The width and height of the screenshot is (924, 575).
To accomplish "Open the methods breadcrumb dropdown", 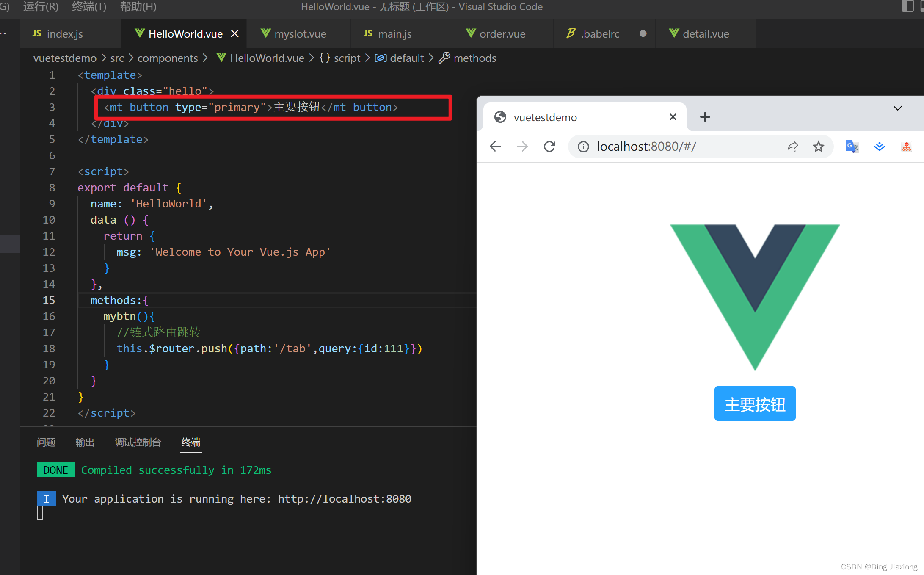I will coord(474,58).
